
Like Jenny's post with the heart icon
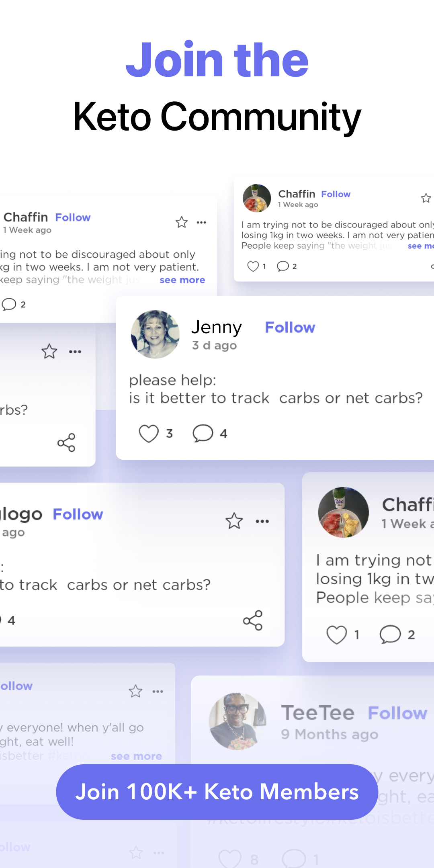[x=149, y=433]
